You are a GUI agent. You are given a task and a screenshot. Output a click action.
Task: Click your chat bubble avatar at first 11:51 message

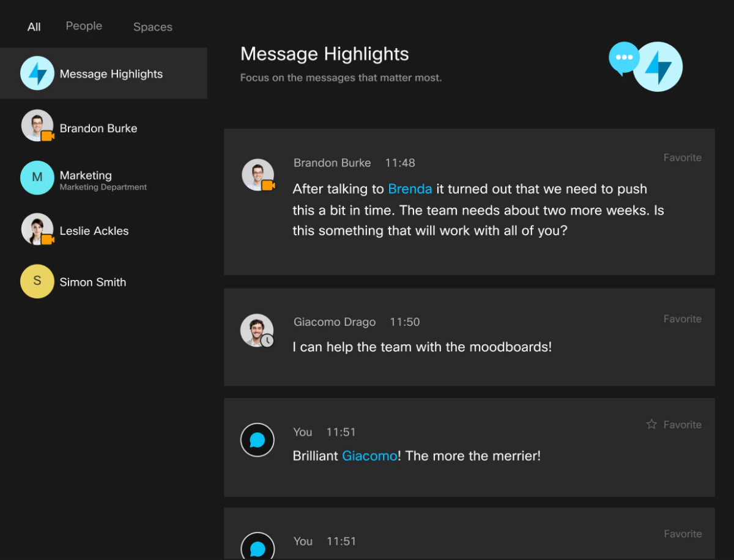coord(257,440)
